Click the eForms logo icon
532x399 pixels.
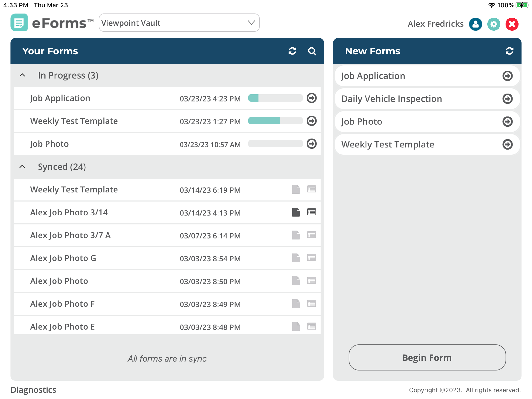click(19, 23)
